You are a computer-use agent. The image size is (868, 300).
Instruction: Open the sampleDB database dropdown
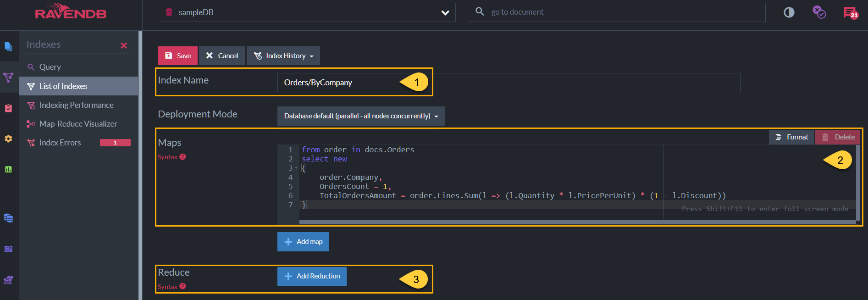307,12
